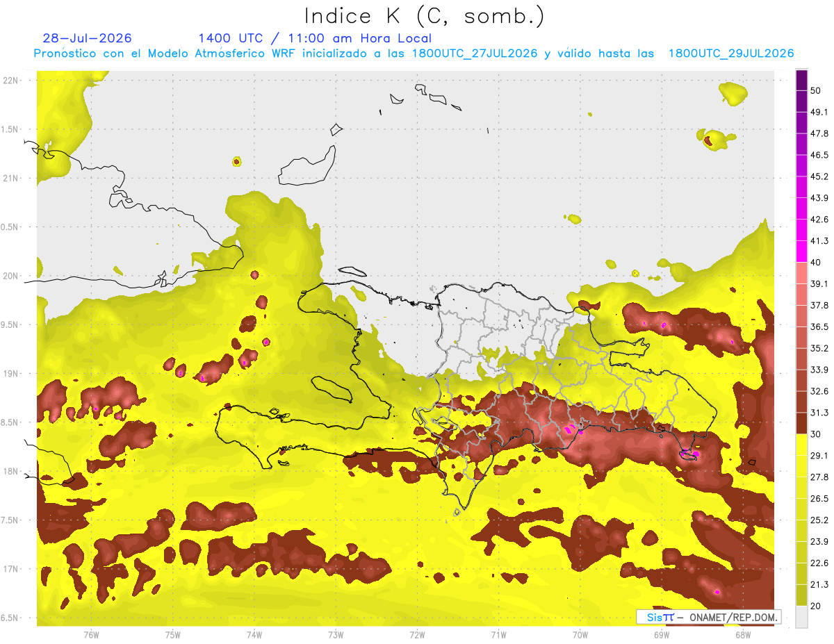This screenshot has width=834, height=644.
Task: Click the longitude label '75W'
Action: [x=172, y=634]
